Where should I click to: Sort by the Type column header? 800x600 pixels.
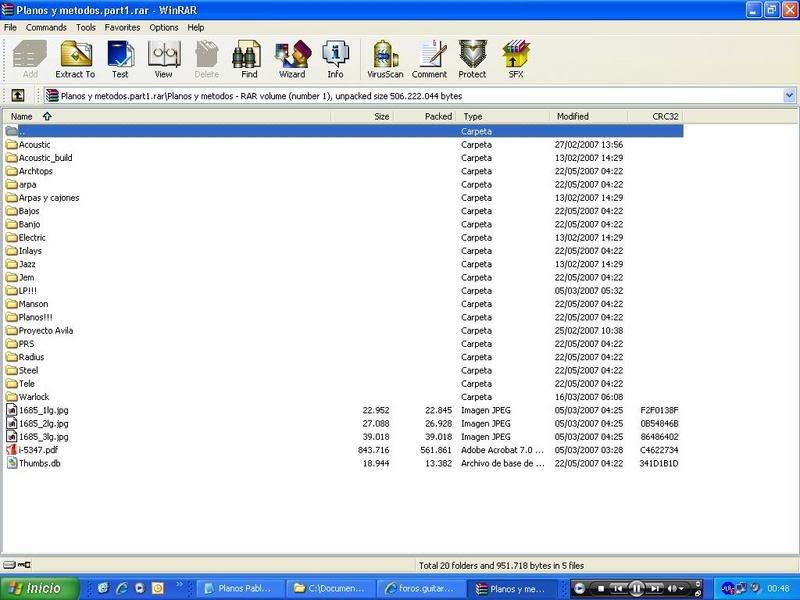point(503,116)
